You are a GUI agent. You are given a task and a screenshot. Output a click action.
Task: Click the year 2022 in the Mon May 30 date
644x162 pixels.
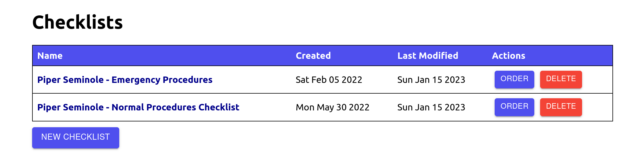click(359, 107)
